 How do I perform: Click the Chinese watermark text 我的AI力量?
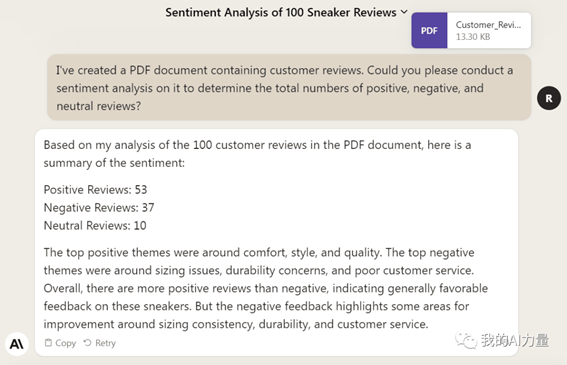coord(515,340)
